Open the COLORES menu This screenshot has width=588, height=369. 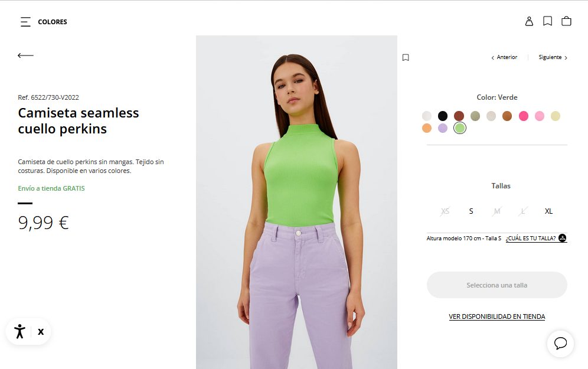[x=53, y=22]
